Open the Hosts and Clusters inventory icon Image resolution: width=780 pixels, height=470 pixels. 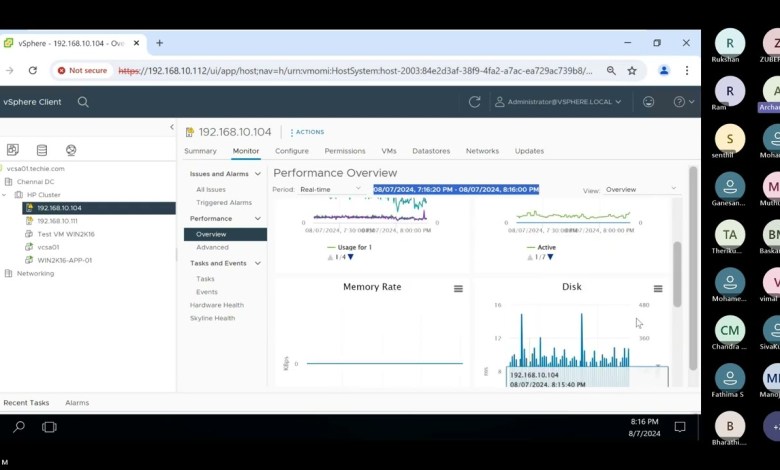13,150
